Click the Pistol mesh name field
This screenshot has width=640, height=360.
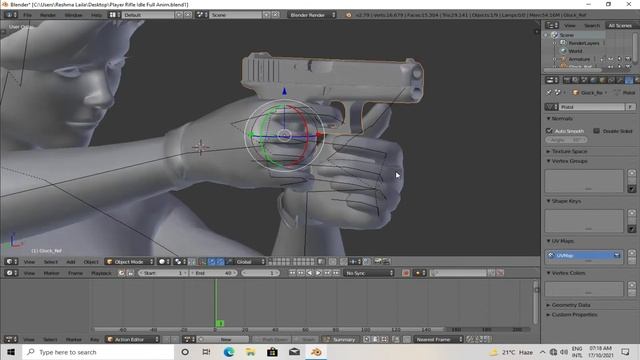(x=593, y=107)
